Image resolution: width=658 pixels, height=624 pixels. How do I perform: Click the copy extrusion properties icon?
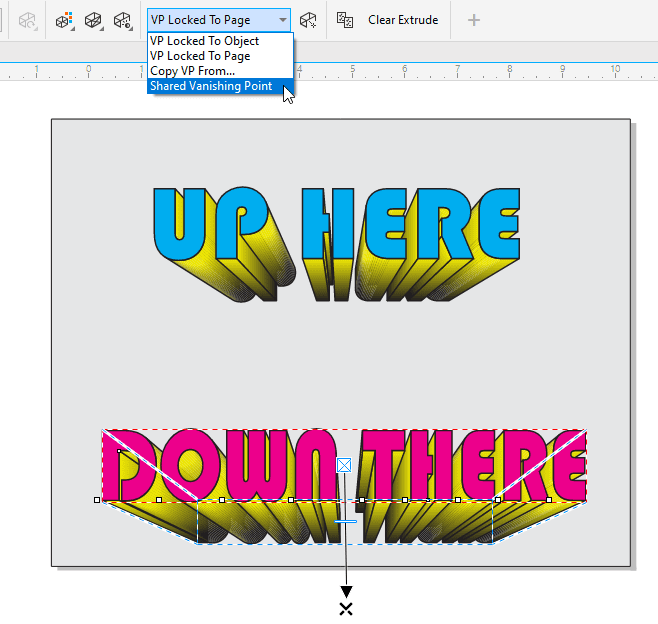345,20
